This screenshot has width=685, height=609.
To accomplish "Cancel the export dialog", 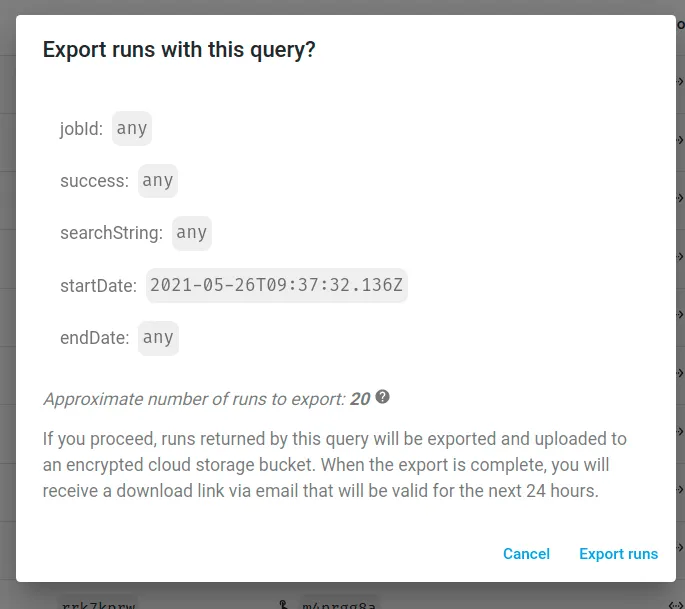I will (526, 554).
